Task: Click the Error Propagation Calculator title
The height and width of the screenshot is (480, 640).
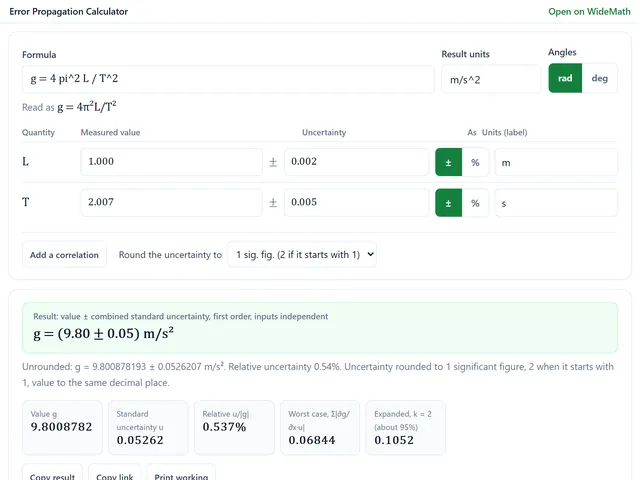Action: [x=69, y=11]
